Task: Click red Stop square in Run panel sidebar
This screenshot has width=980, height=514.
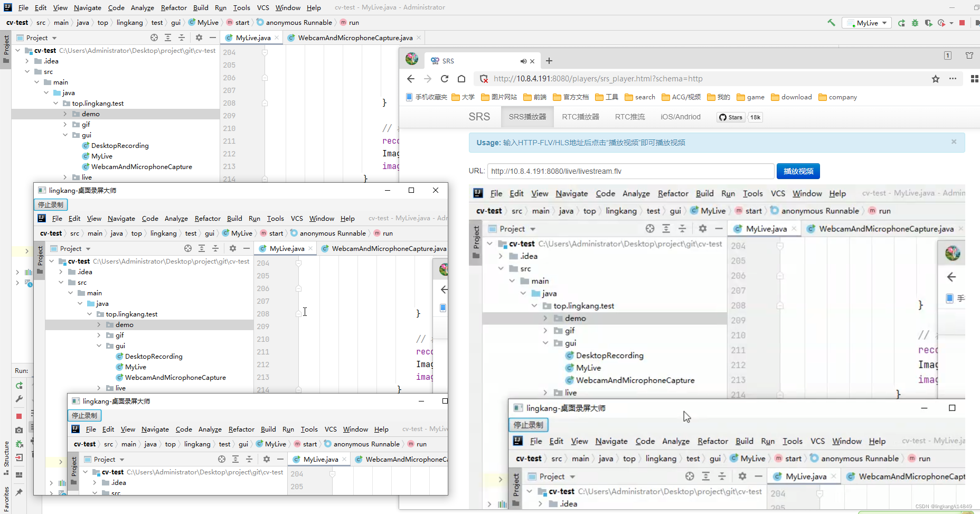Action: point(19,416)
